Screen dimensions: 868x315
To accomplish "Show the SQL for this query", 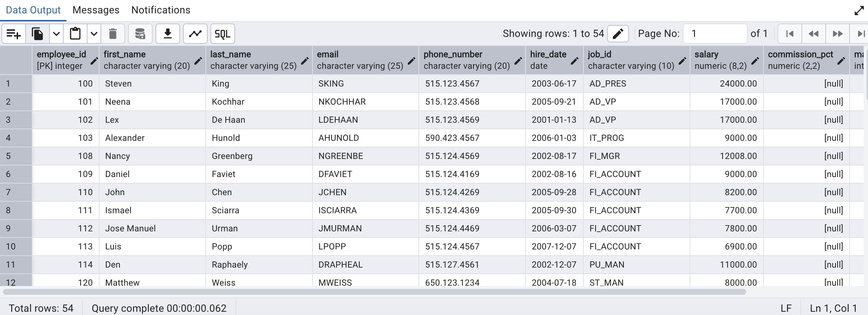I will (x=222, y=34).
